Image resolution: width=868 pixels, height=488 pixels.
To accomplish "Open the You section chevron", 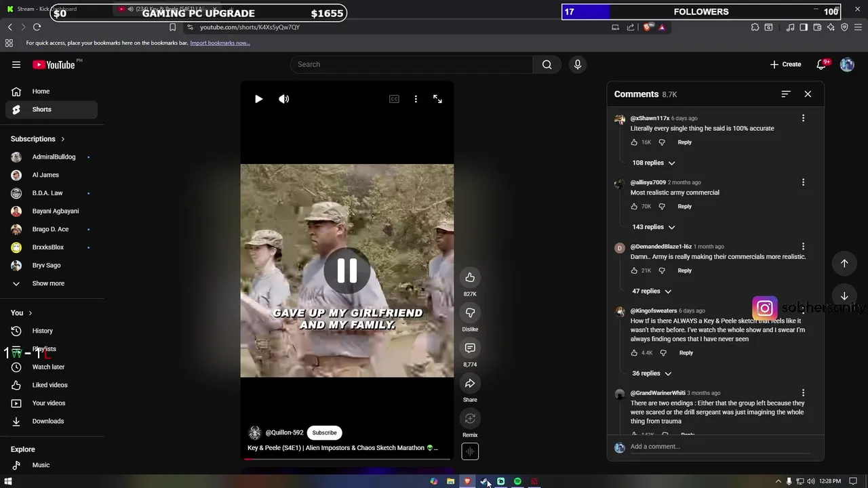I will point(30,312).
